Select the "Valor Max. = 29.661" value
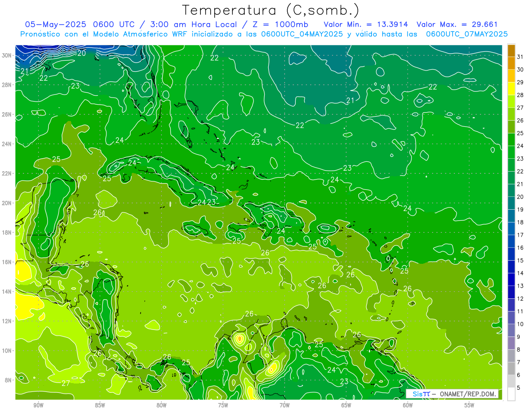This screenshot has width=532, height=411. 457,24
